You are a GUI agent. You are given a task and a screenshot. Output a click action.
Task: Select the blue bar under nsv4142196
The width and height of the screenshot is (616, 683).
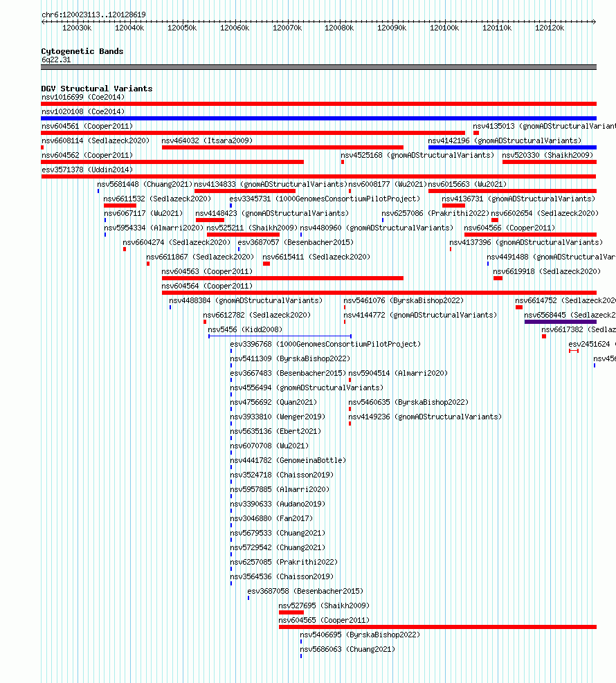coord(512,147)
